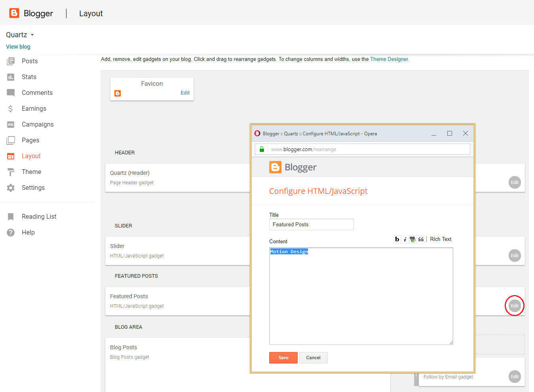
Task: Click the Favicon gadget's Blogger icon
Action: [x=118, y=93]
